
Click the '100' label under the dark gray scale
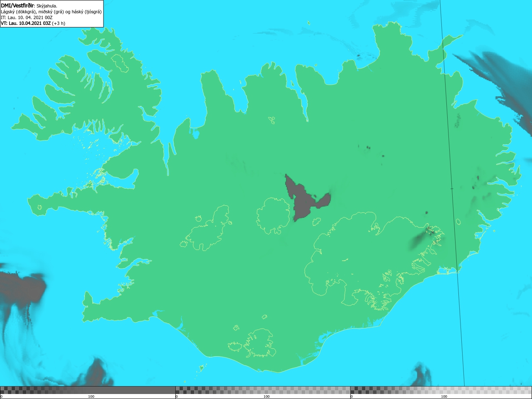point(91,397)
